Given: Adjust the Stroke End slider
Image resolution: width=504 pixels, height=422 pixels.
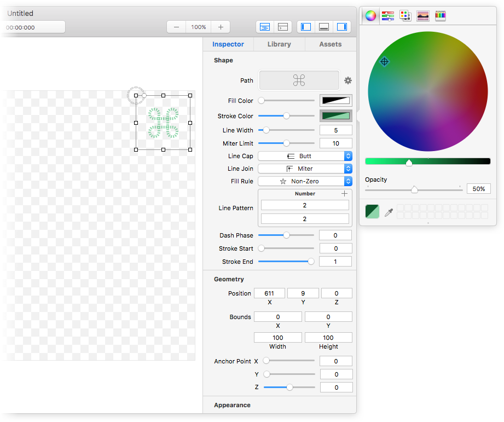Looking at the screenshot, I should coord(286,262).
